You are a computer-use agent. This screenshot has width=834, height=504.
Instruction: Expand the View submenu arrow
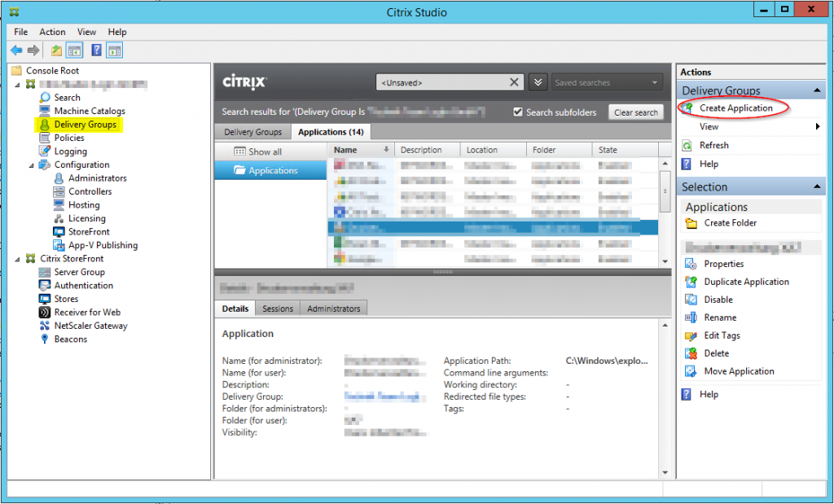point(818,126)
